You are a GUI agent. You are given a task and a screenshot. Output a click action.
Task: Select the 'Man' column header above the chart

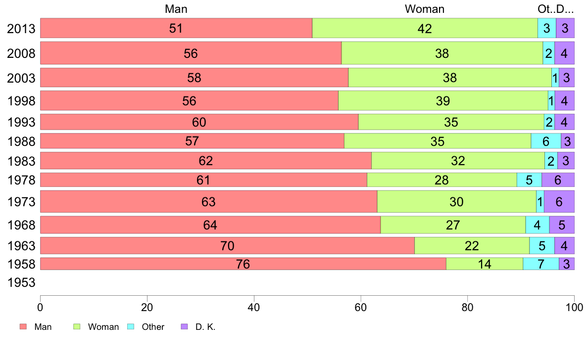[176, 9]
